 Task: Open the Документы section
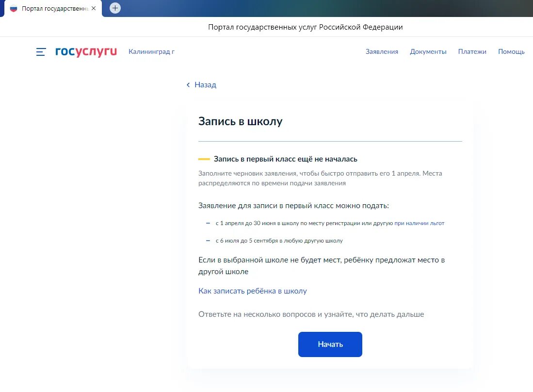click(x=428, y=51)
